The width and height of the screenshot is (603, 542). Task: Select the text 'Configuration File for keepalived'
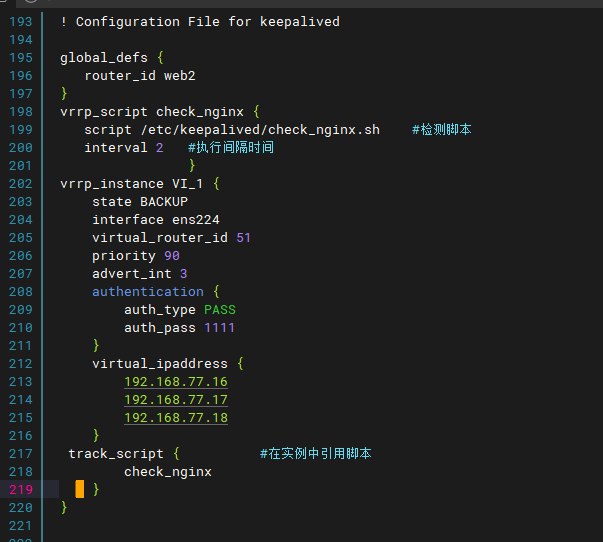point(208,22)
